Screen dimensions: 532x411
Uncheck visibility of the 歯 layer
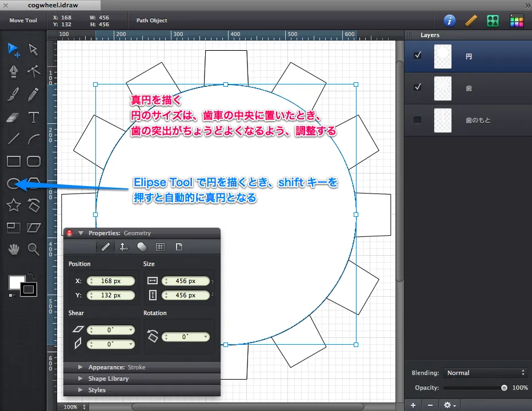418,87
